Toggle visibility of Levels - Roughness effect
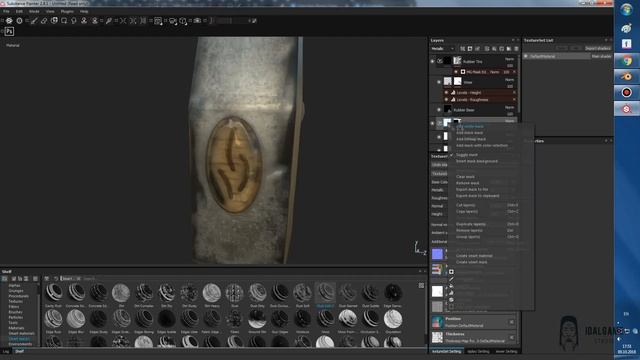This screenshot has height=360, width=640. [446, 100]
